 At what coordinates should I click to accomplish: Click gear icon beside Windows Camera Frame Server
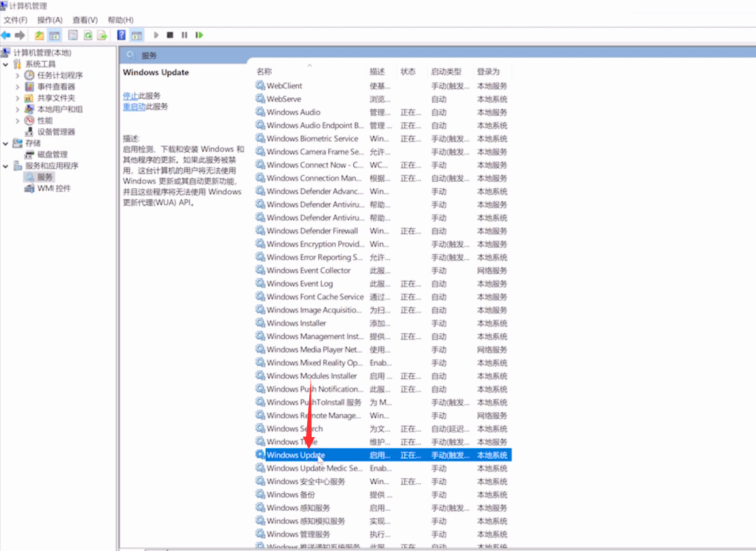click(x=260, y=151)
